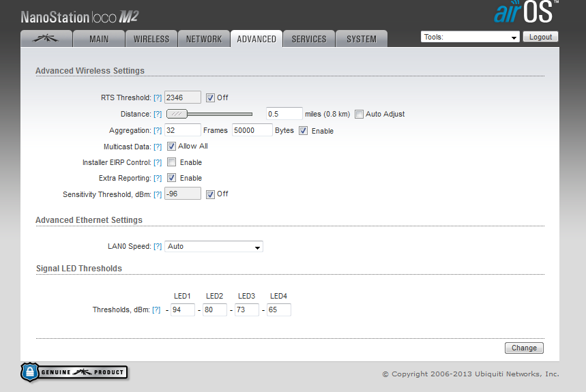Enable Installer EIRP Control checkbox
Screen dimensions: 586x392
coord(172,162)
